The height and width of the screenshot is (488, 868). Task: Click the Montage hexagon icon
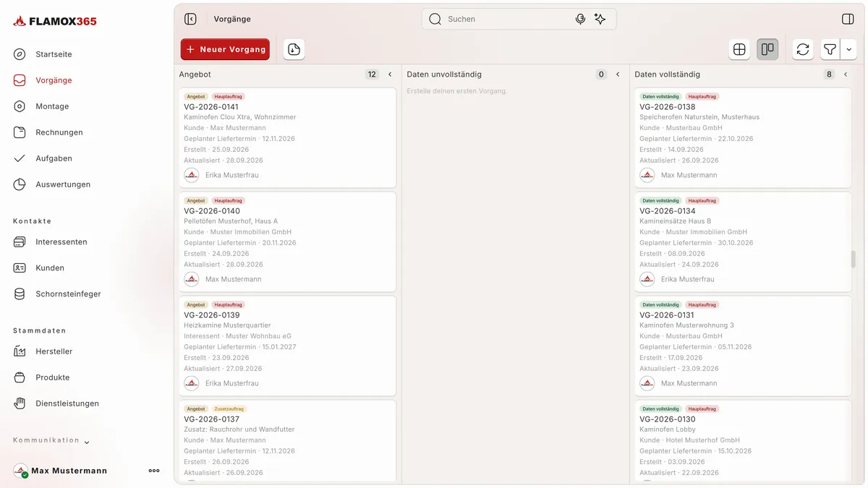click(20, 106)
